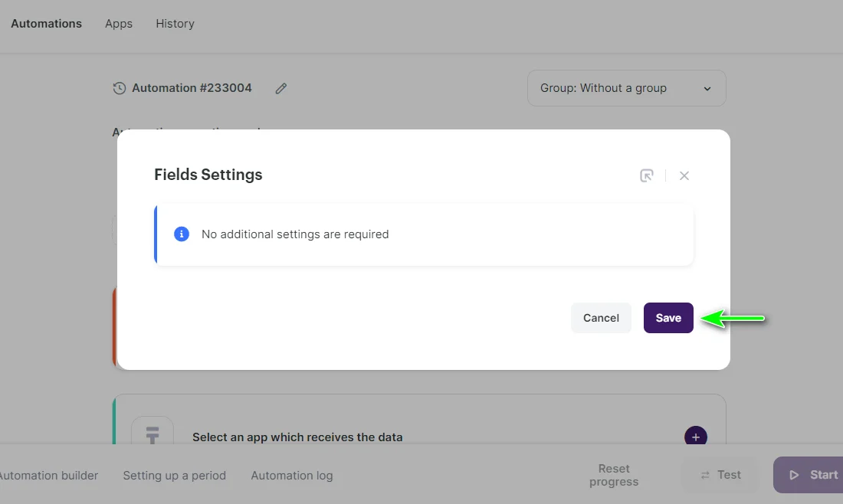843x504 pixels.
Task: Click the automation history clock icon
Action: coord(120,88)
